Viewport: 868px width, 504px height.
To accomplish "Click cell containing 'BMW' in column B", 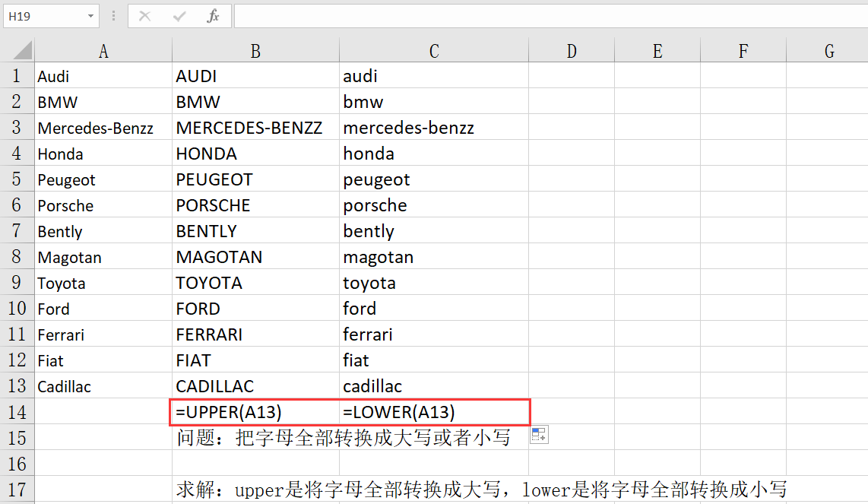I will click(x=255, y=101).
